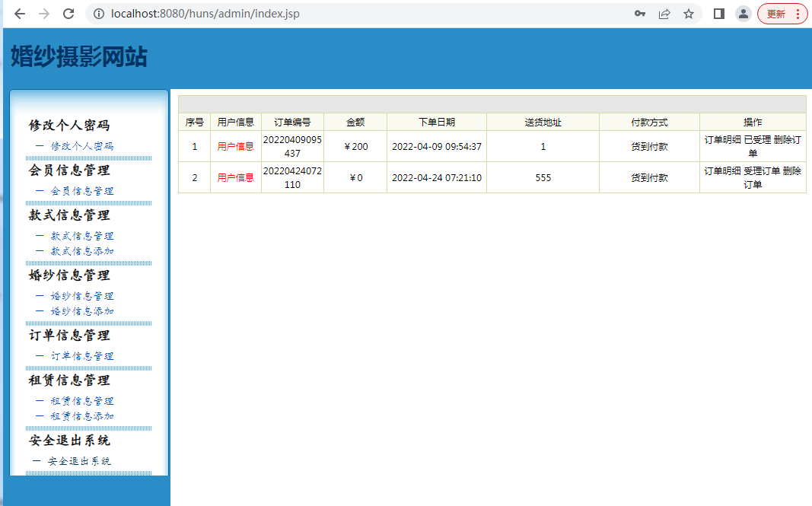Bookmark this page with the star icon
The image size is (812, 506).
pos(689,14)
